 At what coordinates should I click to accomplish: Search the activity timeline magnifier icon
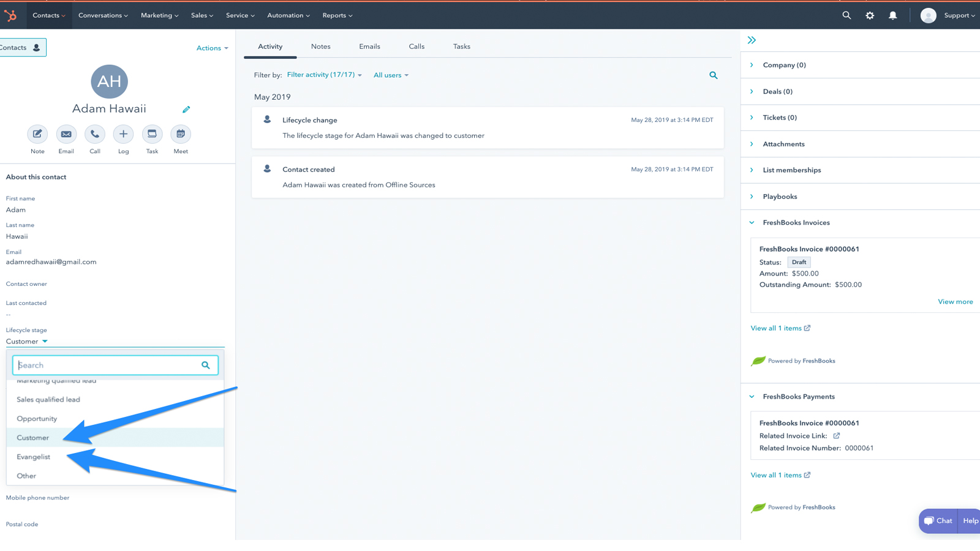(x=713, y=75)
